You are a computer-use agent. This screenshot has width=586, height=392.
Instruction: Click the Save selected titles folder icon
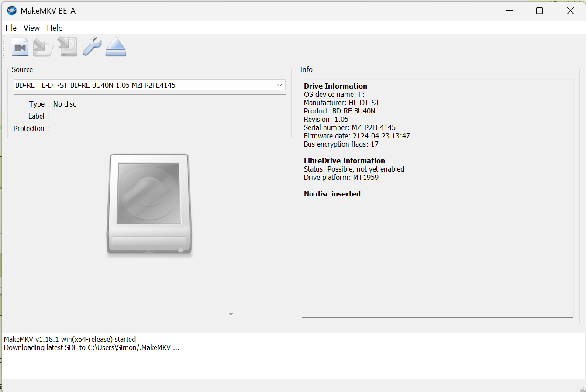pos(43,47)
